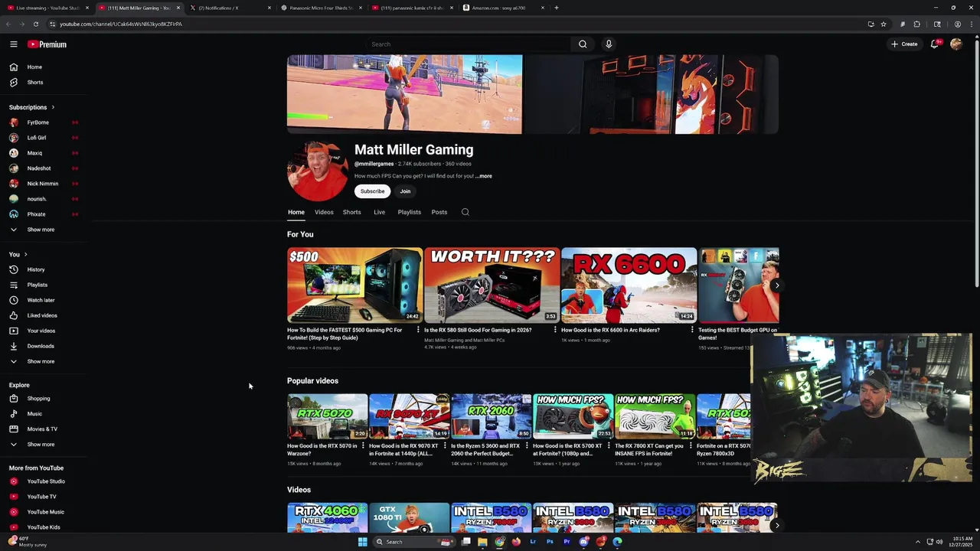Image resolution: width=980 pixels, height=551 pixels.
Task: Click the YouTube Premium logo
Action: tap(47, 44)
